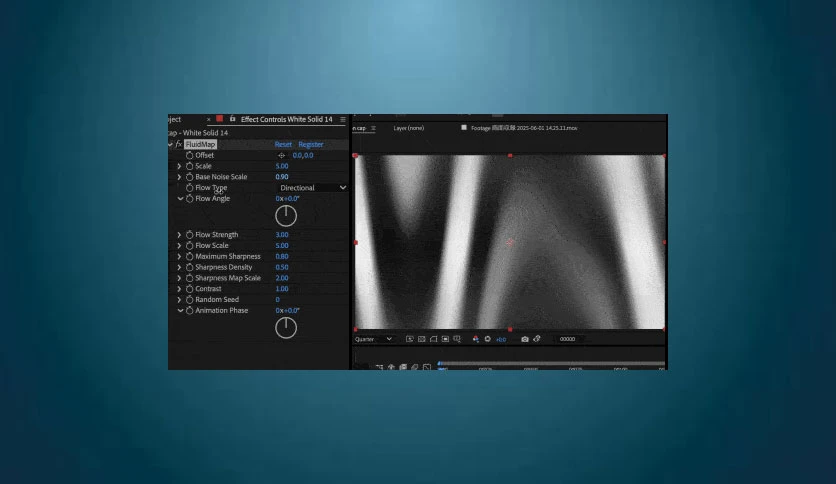Toggle the Flow Angle stopwatch
This screenshot has height=484, width=836.
(x=189, y=198)
